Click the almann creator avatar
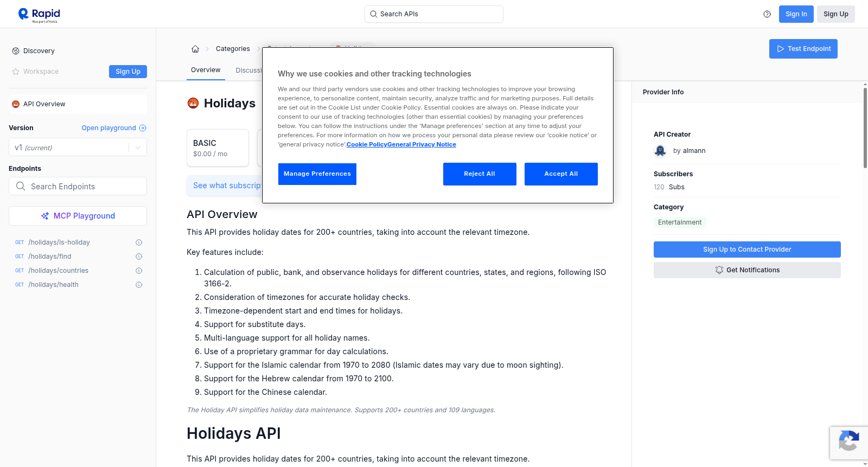The height and width of the screenshot is (467, 868). pyautogui.click(x=660, y=151)
